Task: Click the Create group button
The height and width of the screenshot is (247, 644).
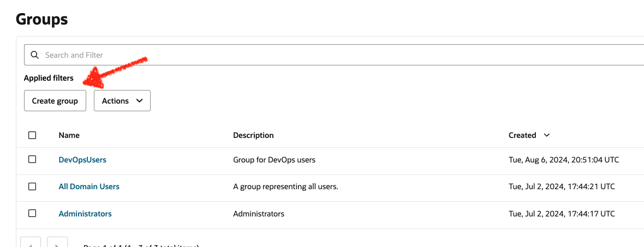Action: 55,100
